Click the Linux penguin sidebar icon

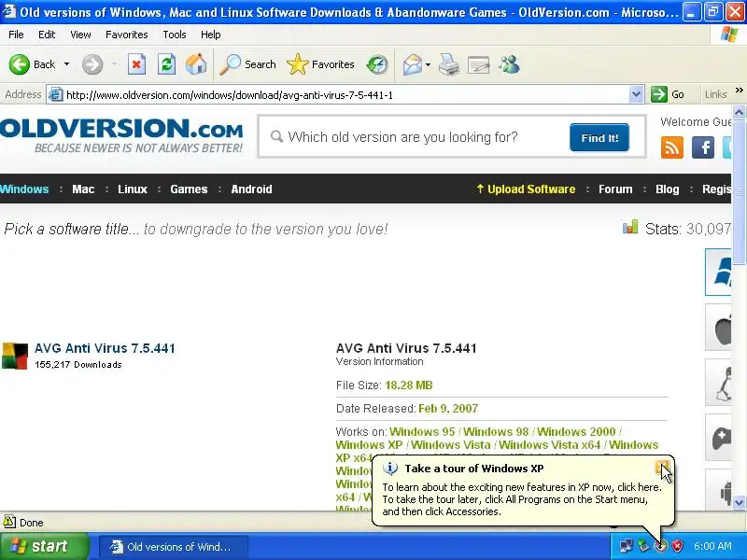click(x=719, y=383)
